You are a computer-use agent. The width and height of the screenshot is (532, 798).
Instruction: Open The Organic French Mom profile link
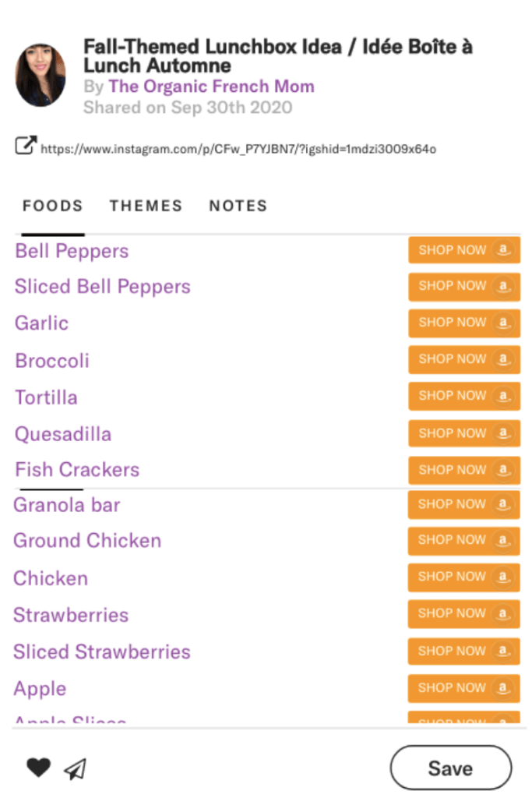point(211,87)
